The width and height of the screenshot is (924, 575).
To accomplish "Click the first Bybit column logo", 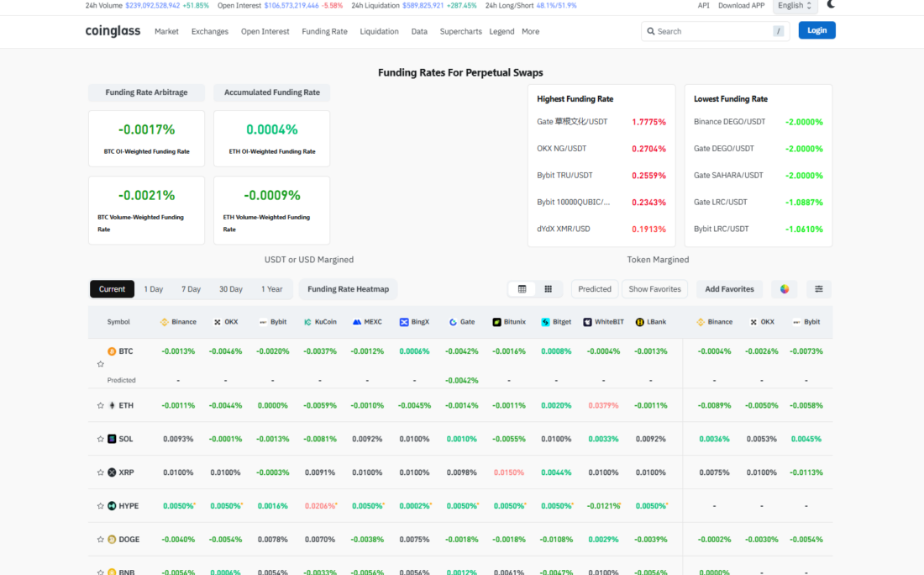I will [x=263, y=322].
